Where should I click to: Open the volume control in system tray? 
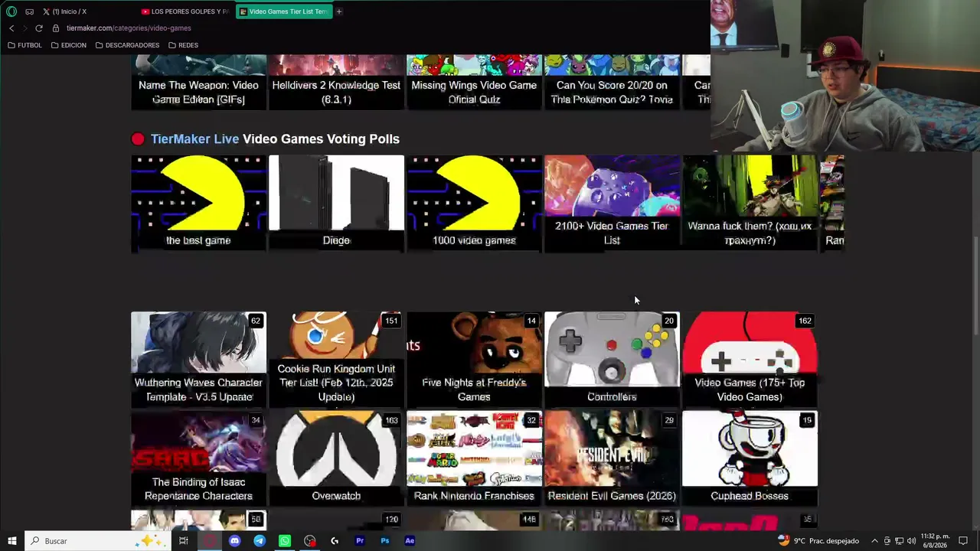(911, 541)
